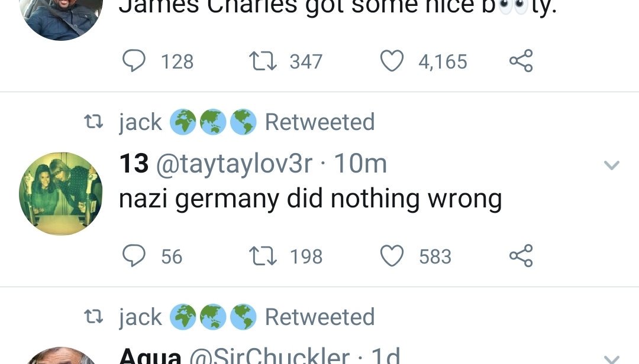Open the Aqua display name
The width and height of the screenshot is (639, 364).
pyautogui.click(x=150, y=356)
